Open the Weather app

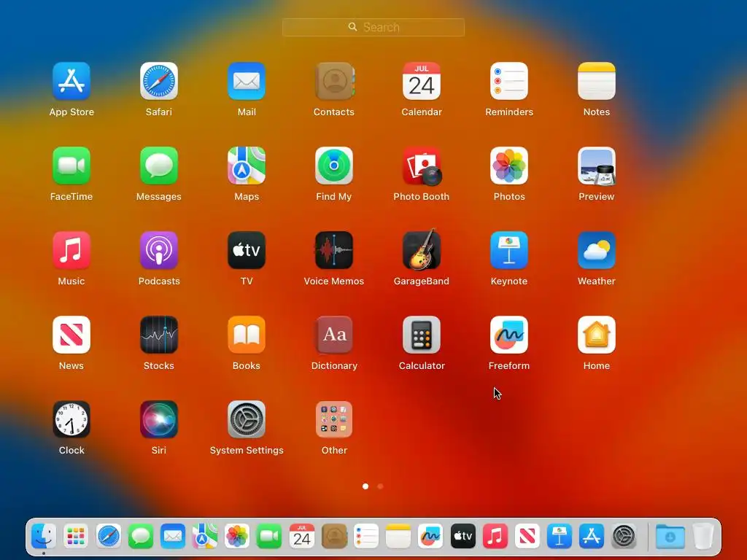[597, 250]
